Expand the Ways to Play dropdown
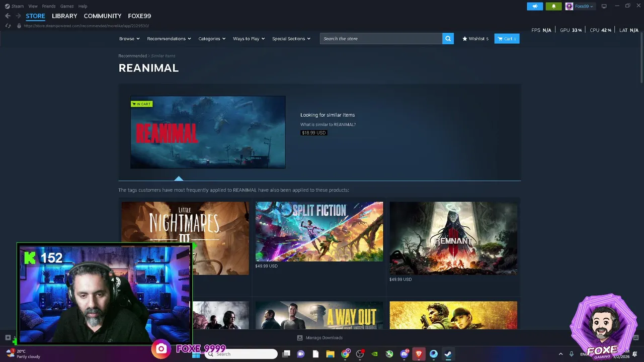 coord(249,39)
